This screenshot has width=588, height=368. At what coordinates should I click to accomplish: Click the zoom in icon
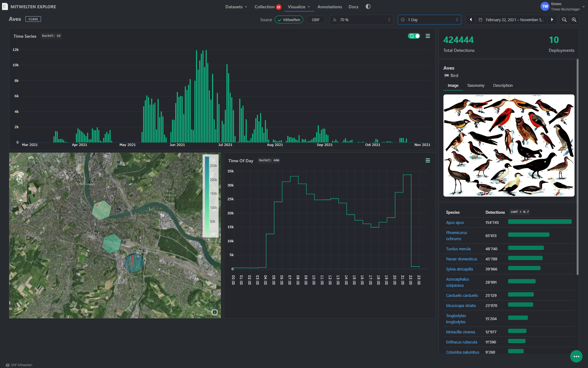(575, 20)
